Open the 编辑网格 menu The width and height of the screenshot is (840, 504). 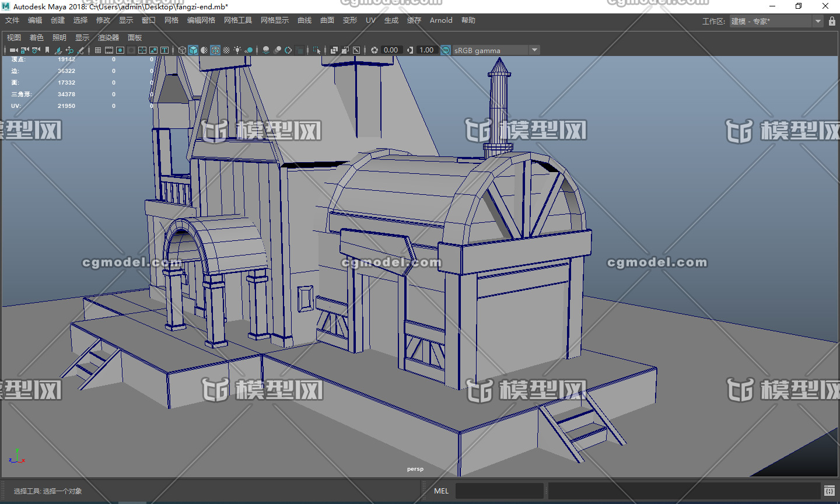point(201,20)
